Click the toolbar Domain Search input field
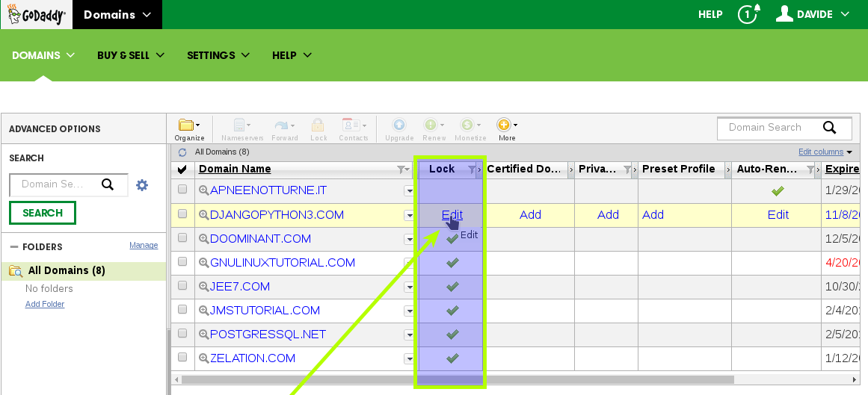Image resolution: width=868 pixels, height=395 pixels. point(769,128)
